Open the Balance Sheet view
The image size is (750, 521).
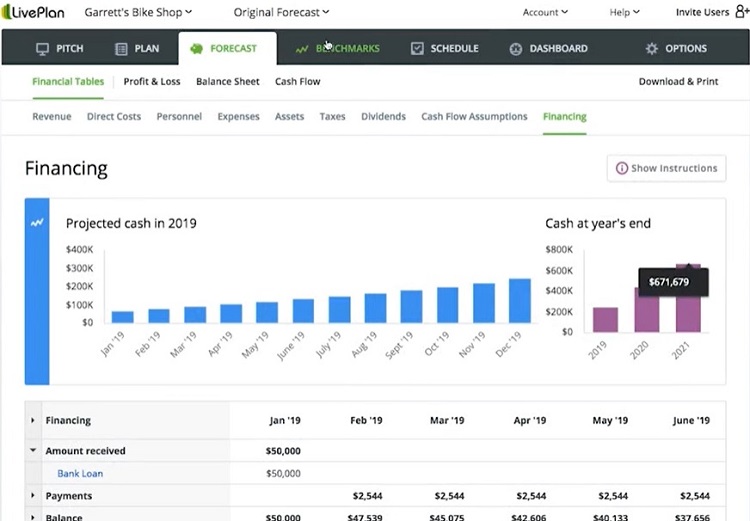pyautogui.click(x=228, y=82)
